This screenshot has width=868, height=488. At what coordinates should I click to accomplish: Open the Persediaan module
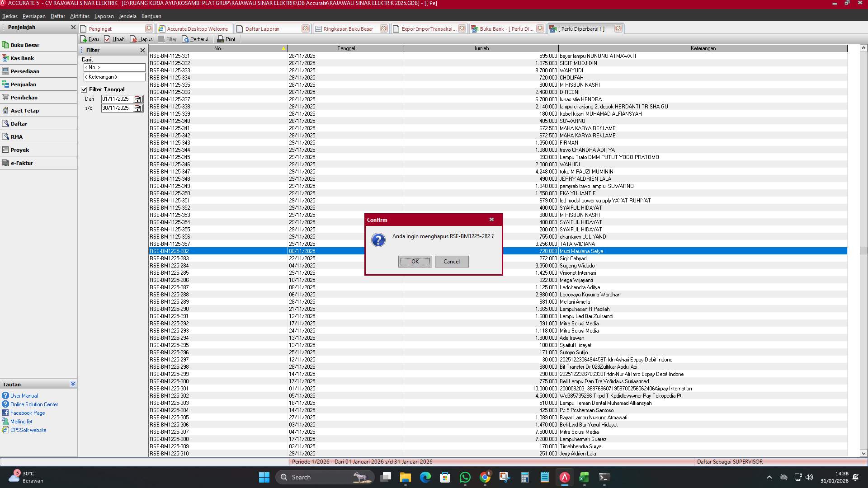point(25,71)
